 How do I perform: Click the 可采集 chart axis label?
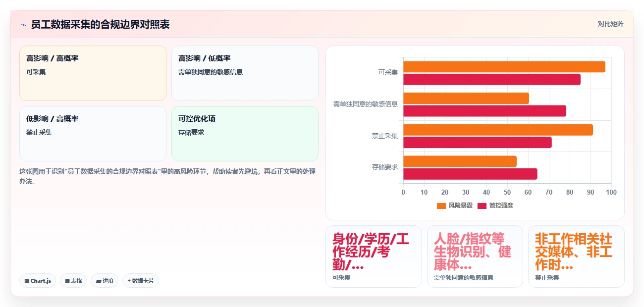(388, 72)
